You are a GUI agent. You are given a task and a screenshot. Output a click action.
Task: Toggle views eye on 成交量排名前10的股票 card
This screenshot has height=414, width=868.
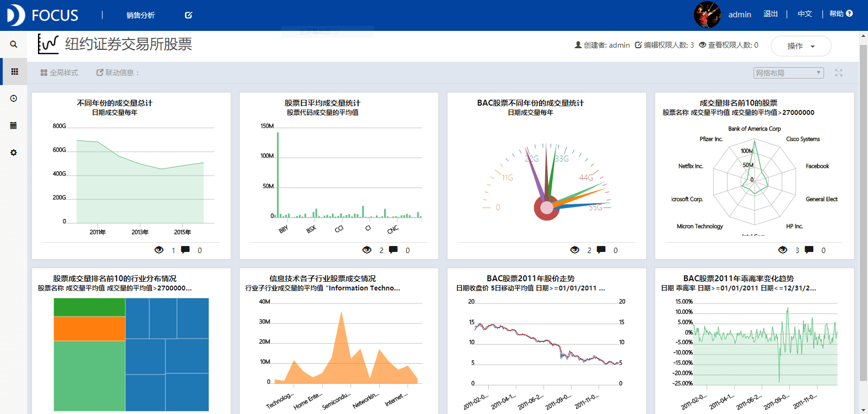783,250
